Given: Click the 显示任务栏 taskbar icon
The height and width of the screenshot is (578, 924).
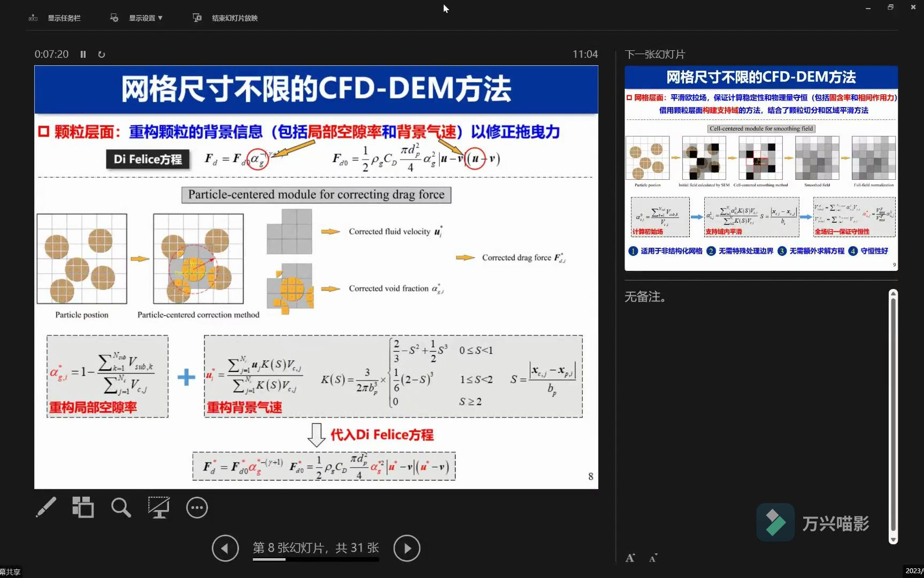Looking at the screenshot, I should (x=33, y=17).
